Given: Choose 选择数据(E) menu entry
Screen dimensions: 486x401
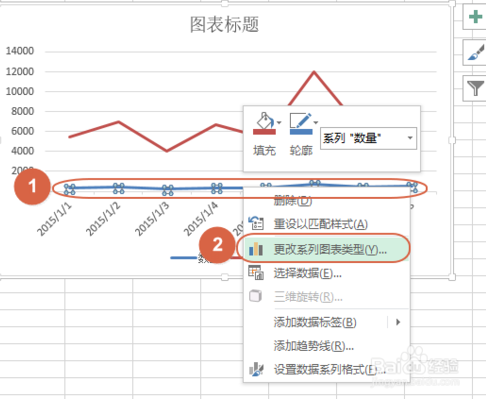Looking at the screenshot, I should pos(307,273).
